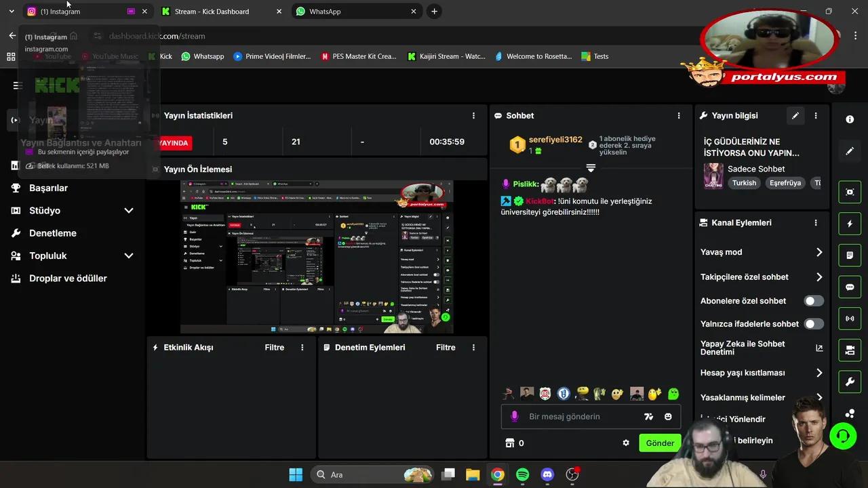The width and height of the screenshot is (868, 488).
Task: Open chat settings gear beside Gönder
Action: click(626, 443)
